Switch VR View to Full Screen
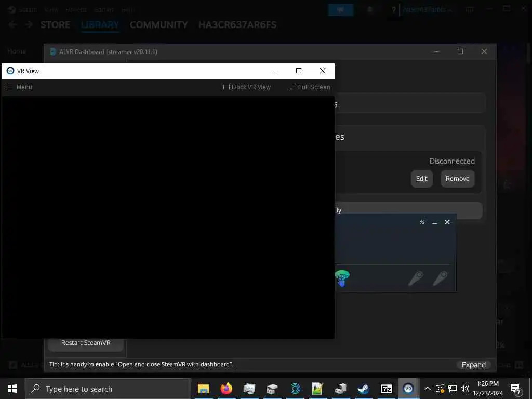 [x=310, y=87]
